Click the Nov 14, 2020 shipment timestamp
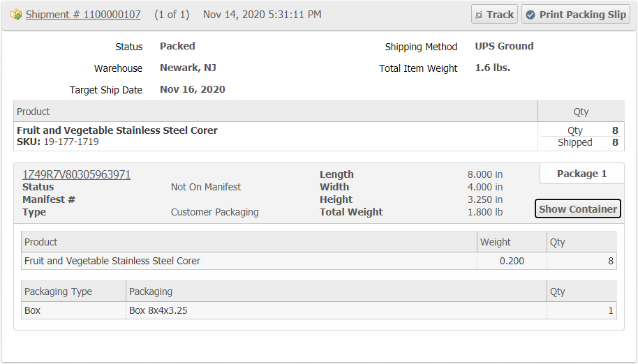Screen dimensions: 638x364 [x=262, y=15]
